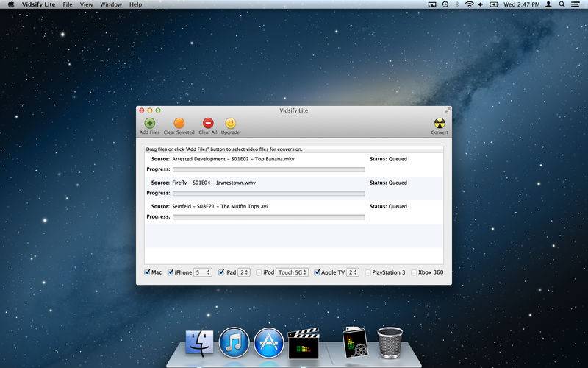The width and height of the screenshot is (588, 368).
Task: Click the Seinfeld Muffin Tops progress bar
Action: pyautogui.click(x=269, y=217)
